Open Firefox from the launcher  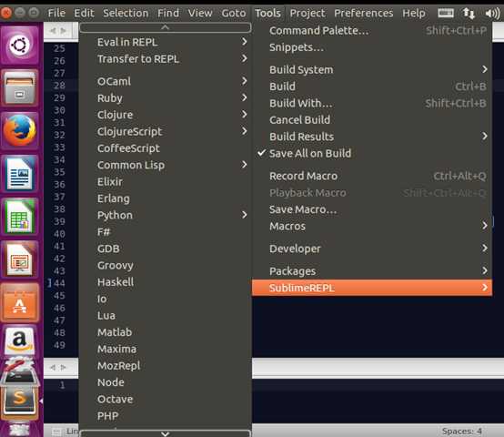tap(20, 130)
